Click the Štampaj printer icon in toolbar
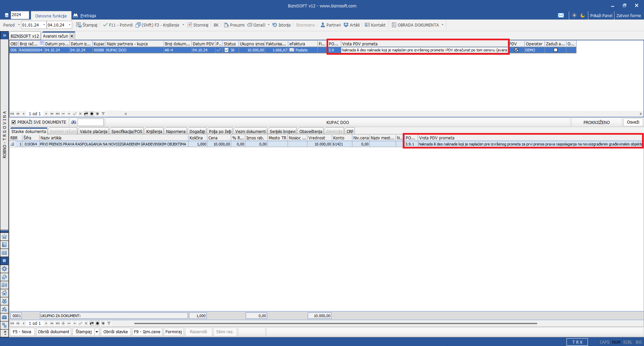This screenshot has width=644, height=346. point(79,25)
